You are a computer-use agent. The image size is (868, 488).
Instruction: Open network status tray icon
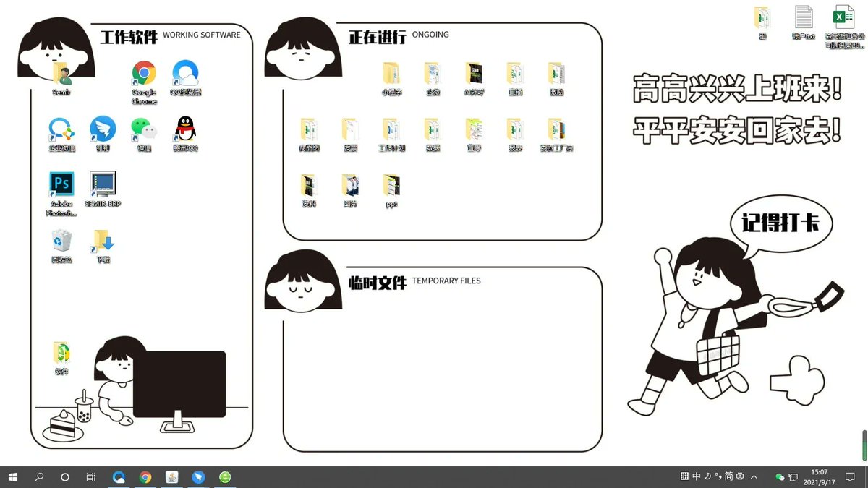tap(793, 477)
